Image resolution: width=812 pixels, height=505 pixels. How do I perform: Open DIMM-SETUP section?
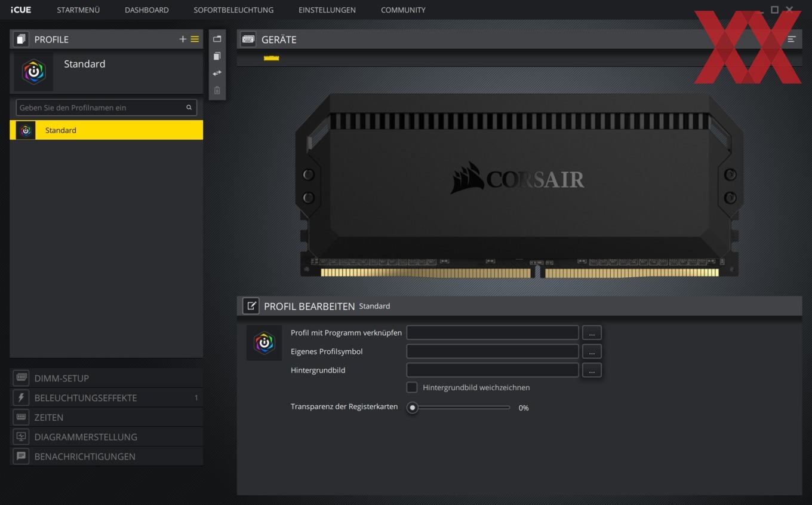[106, 378]
